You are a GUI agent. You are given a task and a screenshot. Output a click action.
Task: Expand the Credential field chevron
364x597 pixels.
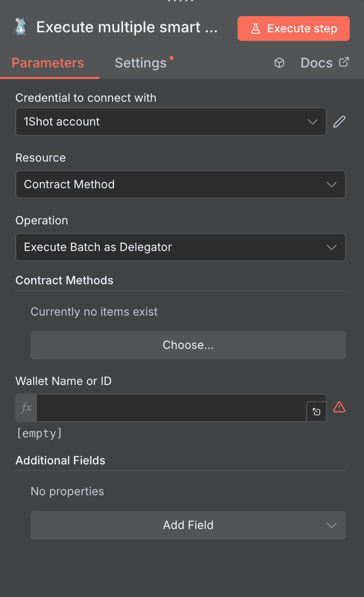(x=313, y=122)
